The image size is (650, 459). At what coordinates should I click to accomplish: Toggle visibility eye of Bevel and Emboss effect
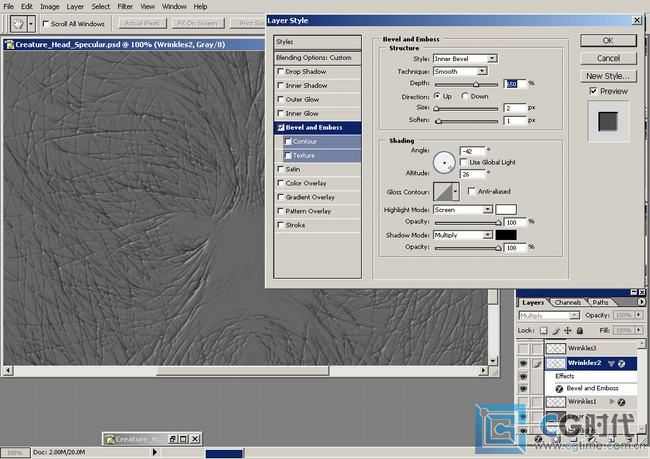click(x=523, y=389)
